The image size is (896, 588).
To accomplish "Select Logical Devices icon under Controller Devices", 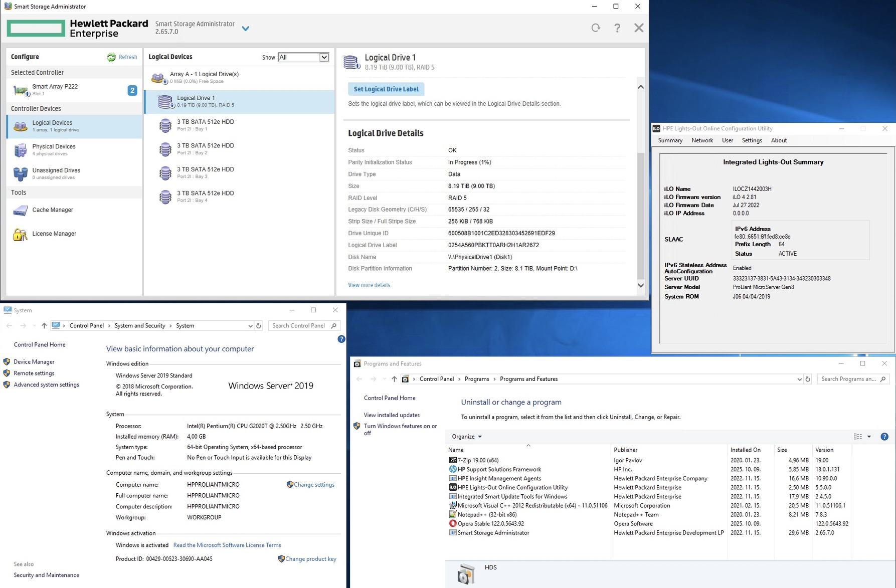I will (21, 126).
